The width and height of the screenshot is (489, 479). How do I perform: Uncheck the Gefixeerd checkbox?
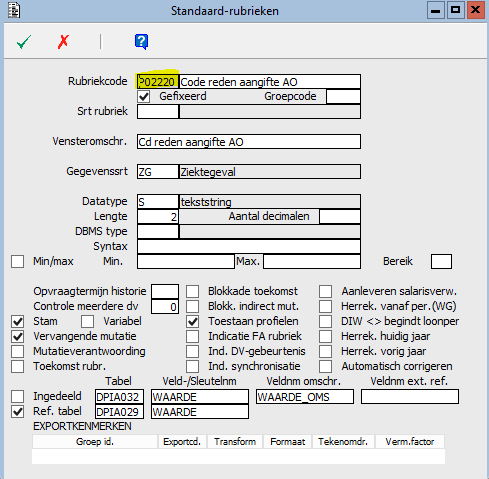click(144, 97)
